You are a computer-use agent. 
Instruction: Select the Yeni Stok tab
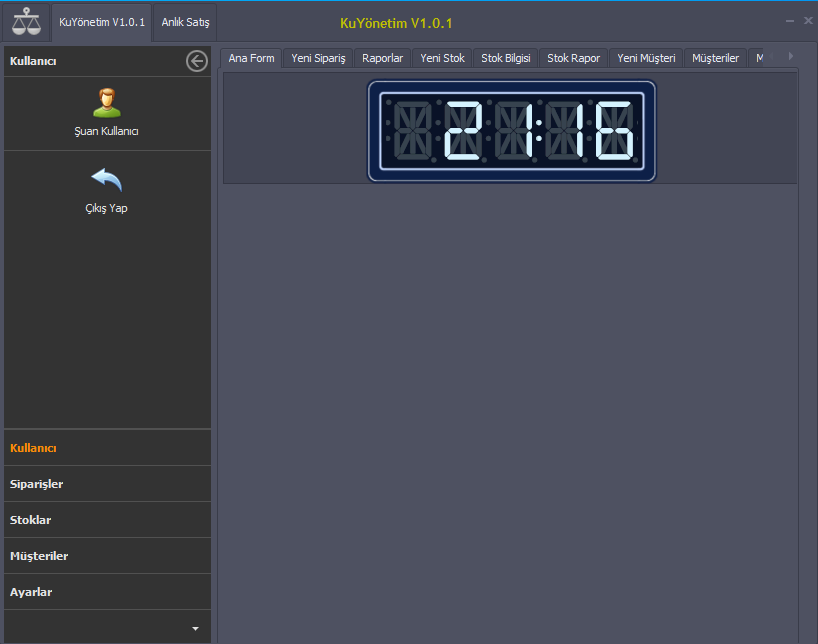pyautogui.click(x=441, y=58)
